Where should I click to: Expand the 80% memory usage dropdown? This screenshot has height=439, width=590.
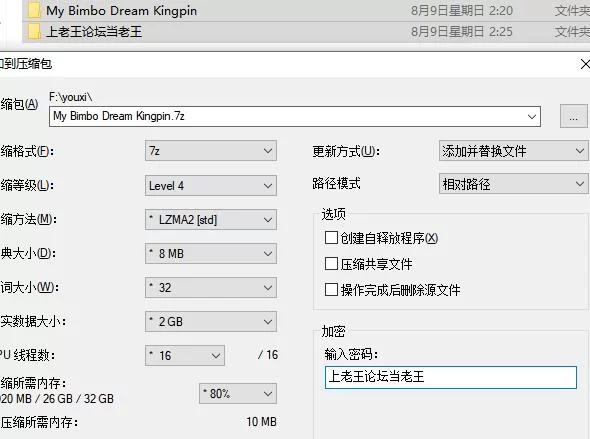click(238, 393)
